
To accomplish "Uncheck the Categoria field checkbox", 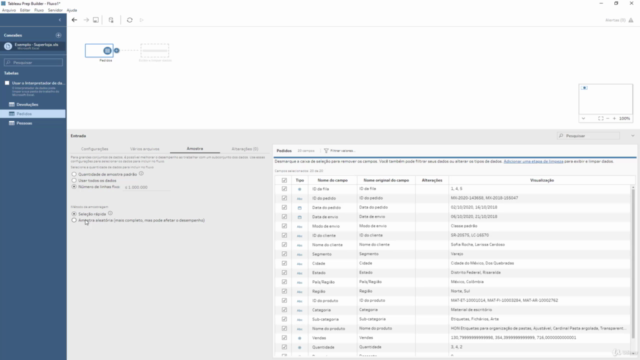I will click(284, 310).
